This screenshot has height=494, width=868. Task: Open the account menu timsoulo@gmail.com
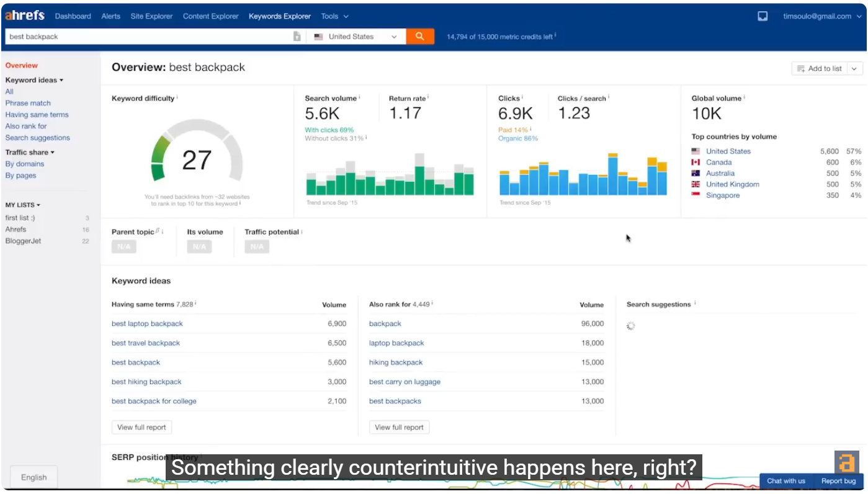[822, 16]
